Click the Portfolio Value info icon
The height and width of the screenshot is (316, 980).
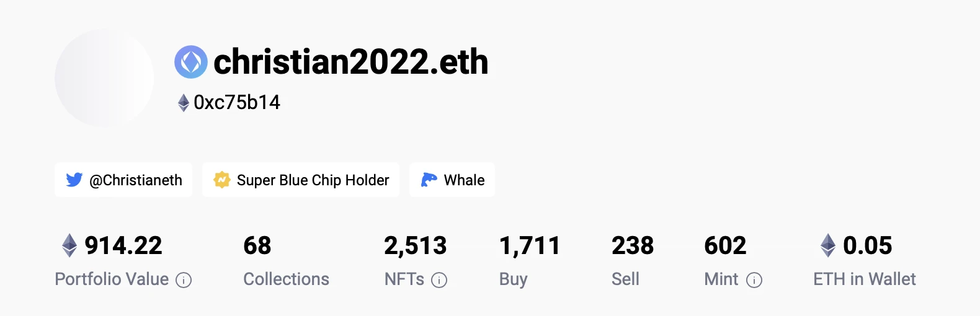(x=184, y=280)
